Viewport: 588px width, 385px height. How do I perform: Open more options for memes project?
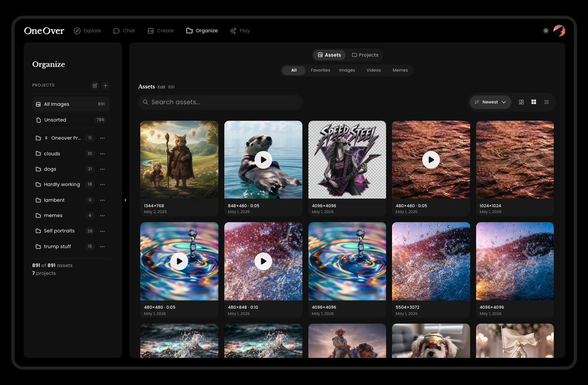pyautogui.click(x=103, y=216)
